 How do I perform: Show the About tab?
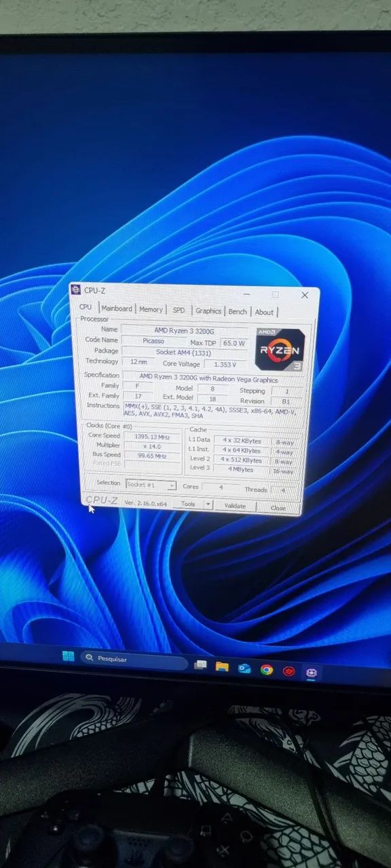coord(264,312)
